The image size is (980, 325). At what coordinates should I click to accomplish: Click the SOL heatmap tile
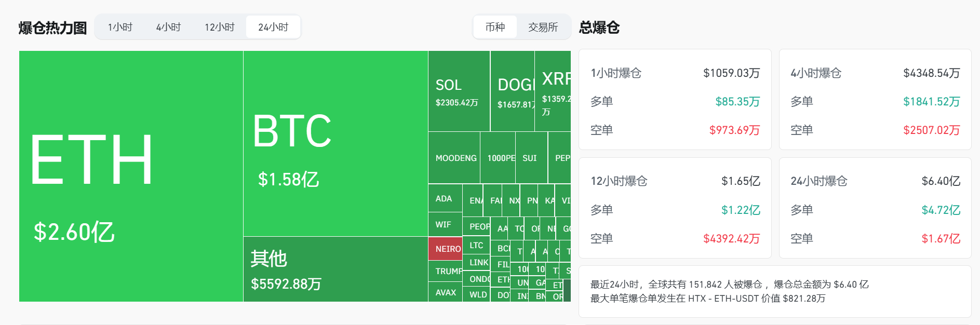pyautogui.click(x=459, y=91)
